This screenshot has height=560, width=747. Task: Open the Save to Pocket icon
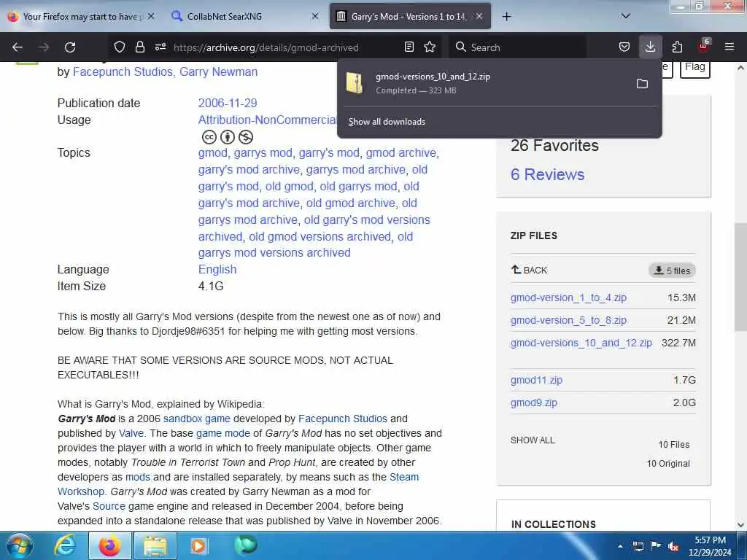(624, 47)
